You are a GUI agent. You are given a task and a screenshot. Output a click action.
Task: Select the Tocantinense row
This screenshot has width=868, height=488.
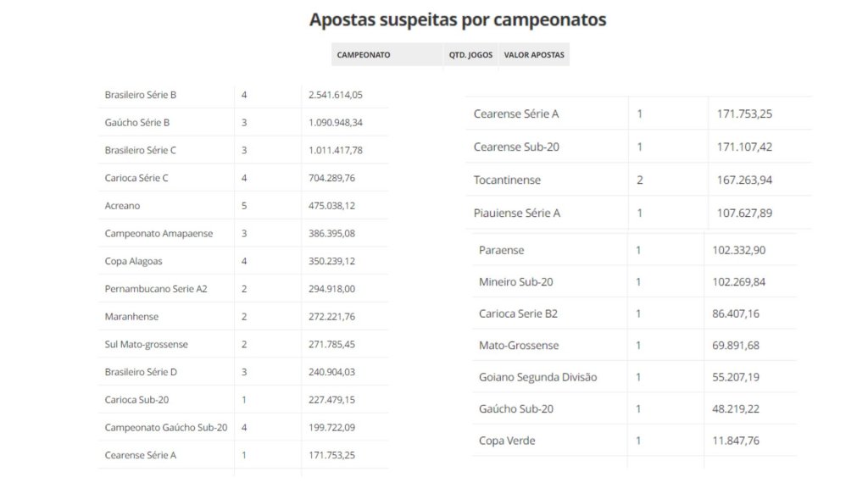coord(639,180)
